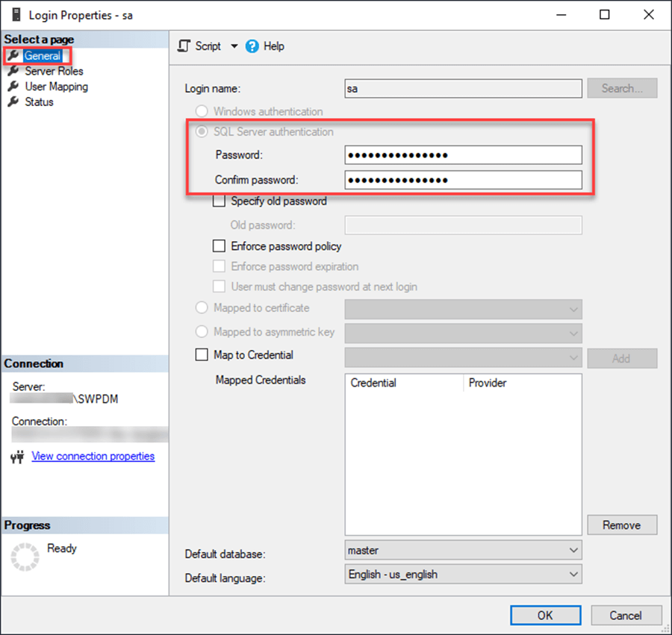Click wrench icon beside Server Roles

[x=13, y=72]
